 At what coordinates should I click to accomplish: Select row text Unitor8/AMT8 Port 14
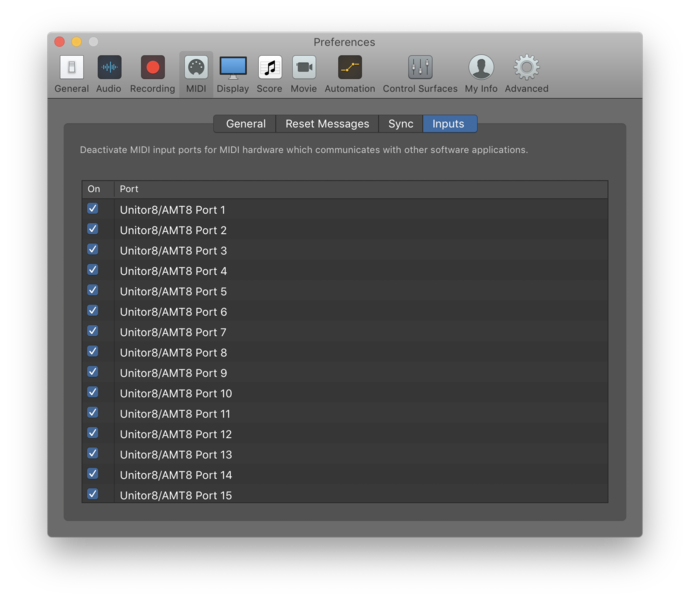coord(176,475)
